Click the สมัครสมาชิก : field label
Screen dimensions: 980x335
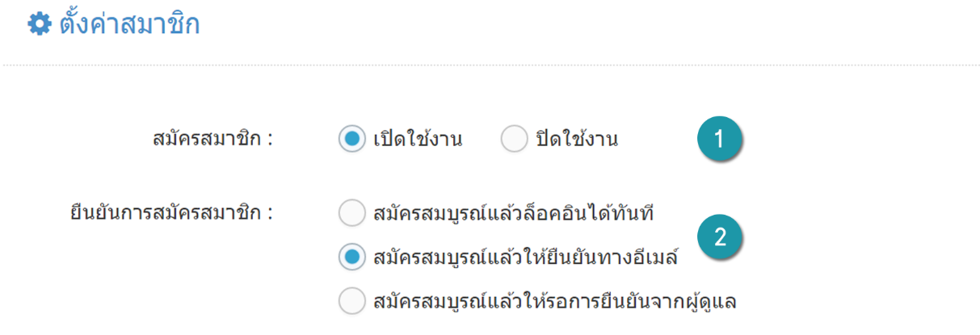[x=212, y=139]
